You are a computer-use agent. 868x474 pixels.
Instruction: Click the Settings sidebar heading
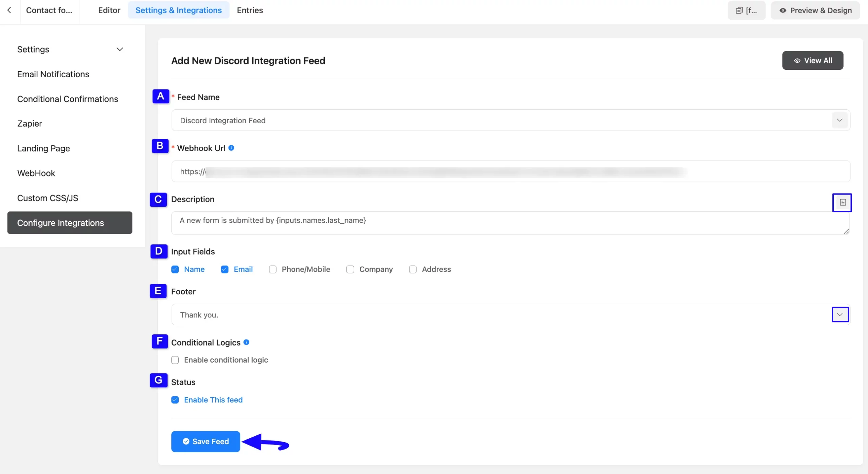pyautogui.click(x=33, y=49)
